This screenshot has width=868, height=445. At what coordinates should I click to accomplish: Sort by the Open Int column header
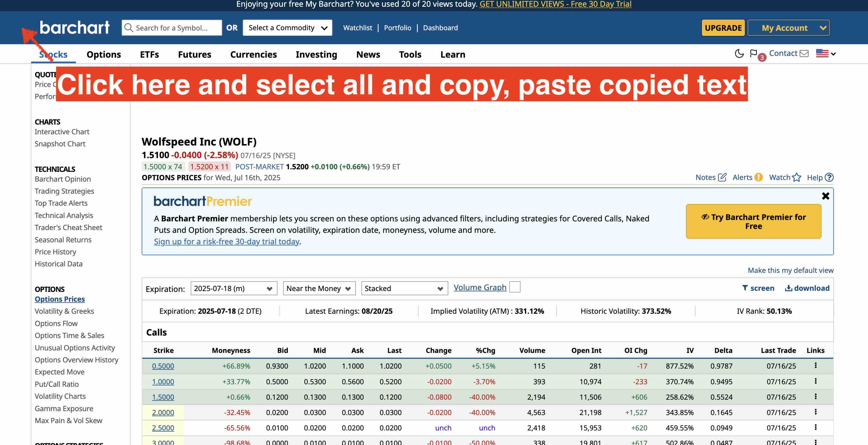click(586, 350)
